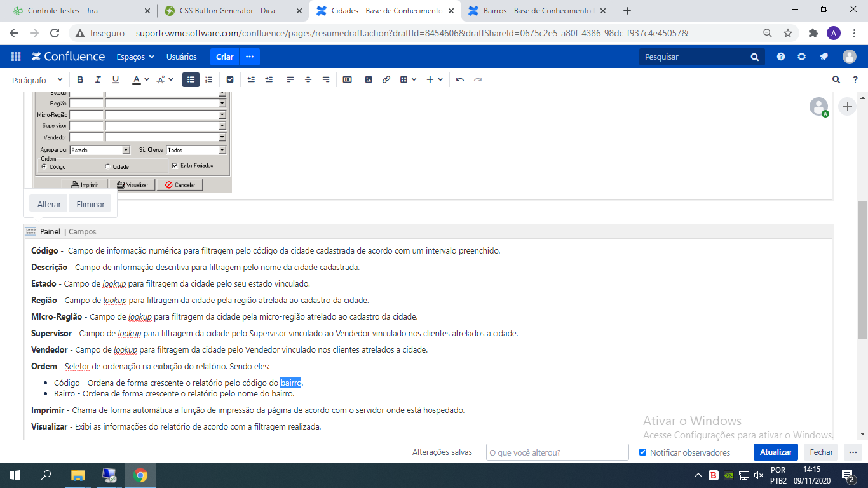Viewport: 868px width, 488px height.
Task: Insert a link with the chain icon
Action: pos(386,79)
